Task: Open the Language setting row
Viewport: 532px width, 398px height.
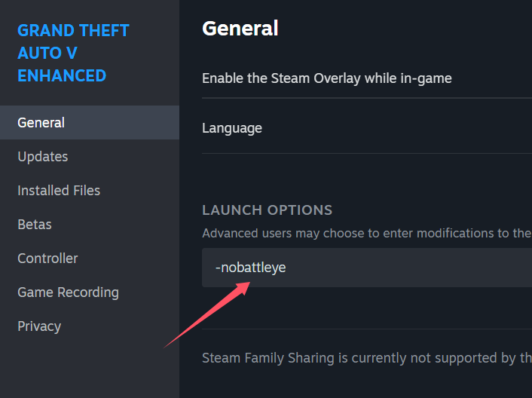Action: pyautogui.click(x=367, y=128)
